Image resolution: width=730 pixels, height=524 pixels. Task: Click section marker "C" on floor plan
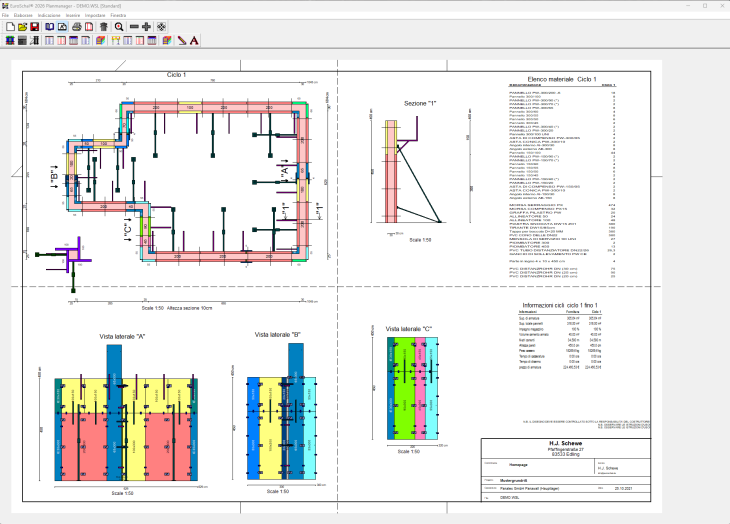click(128, 229)
